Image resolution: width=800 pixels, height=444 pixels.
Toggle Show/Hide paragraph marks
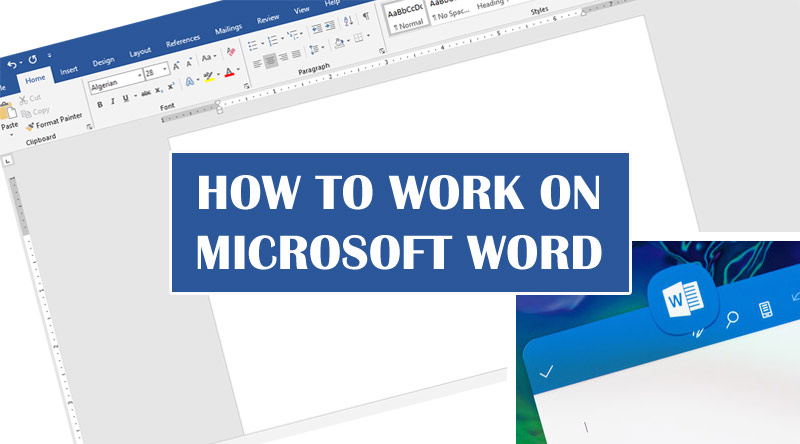[366, 16]
